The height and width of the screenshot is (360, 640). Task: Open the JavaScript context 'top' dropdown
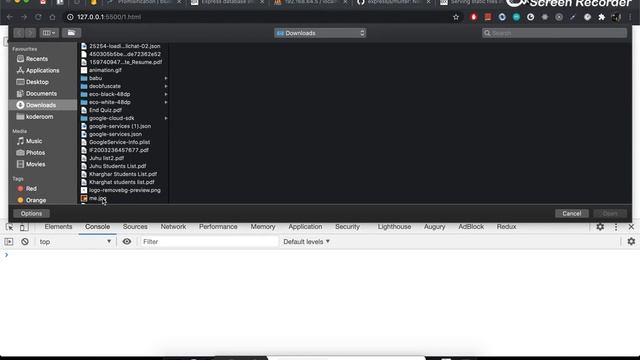(x=75, y=242)
